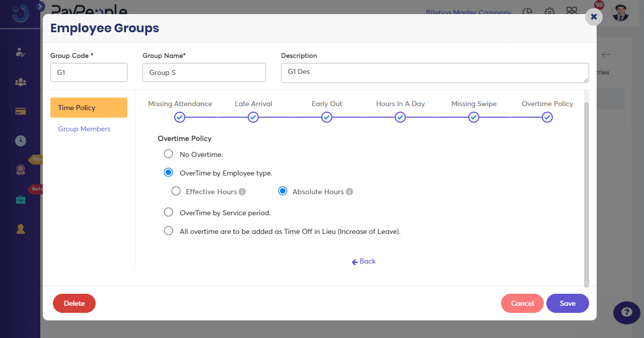Click the Back link

[364, 262]
